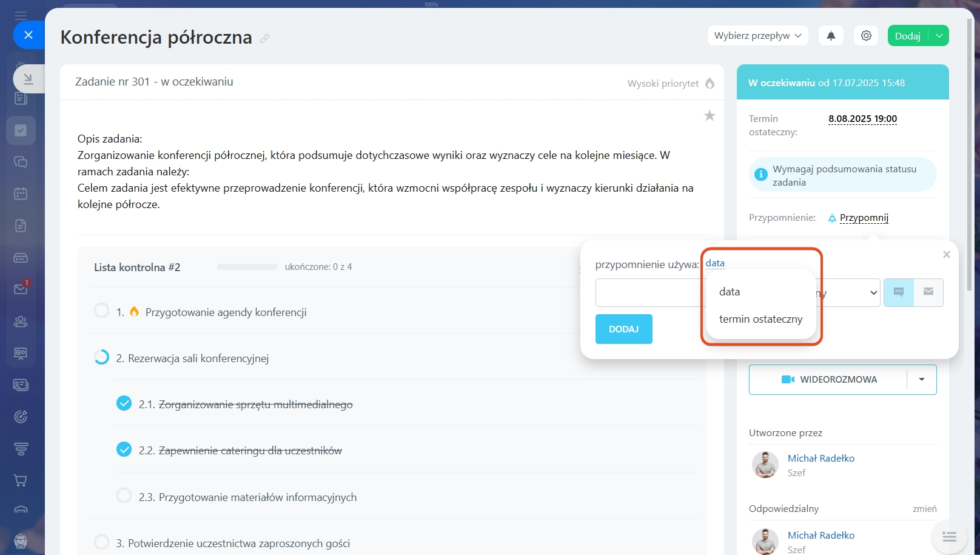Screen dimensions: 980x555
Task: Choose termin ostateczny in the reminder menu
Action: (760, 319)
